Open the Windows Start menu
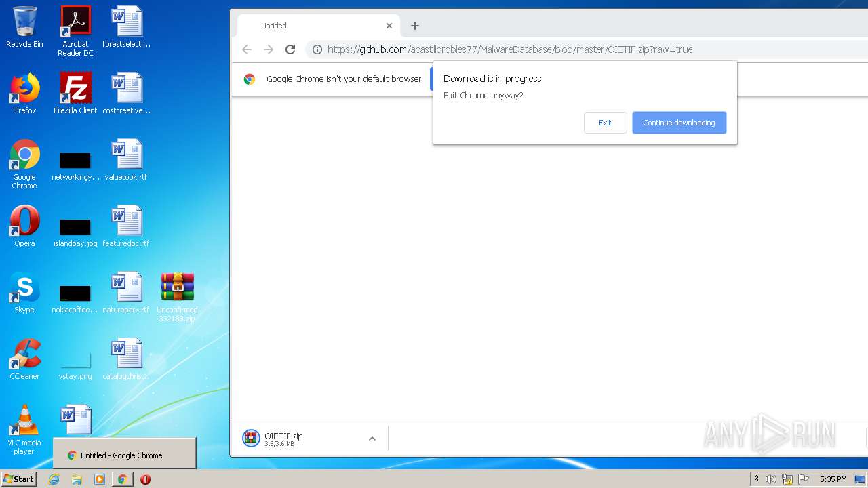 pyautogui.click(x=19, y=479)
